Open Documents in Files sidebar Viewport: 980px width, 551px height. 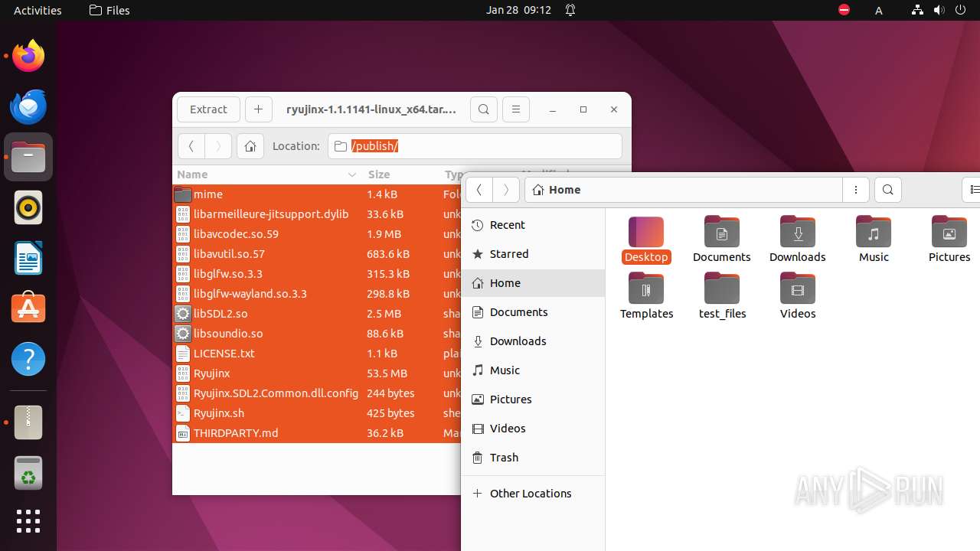coord(533,312)
